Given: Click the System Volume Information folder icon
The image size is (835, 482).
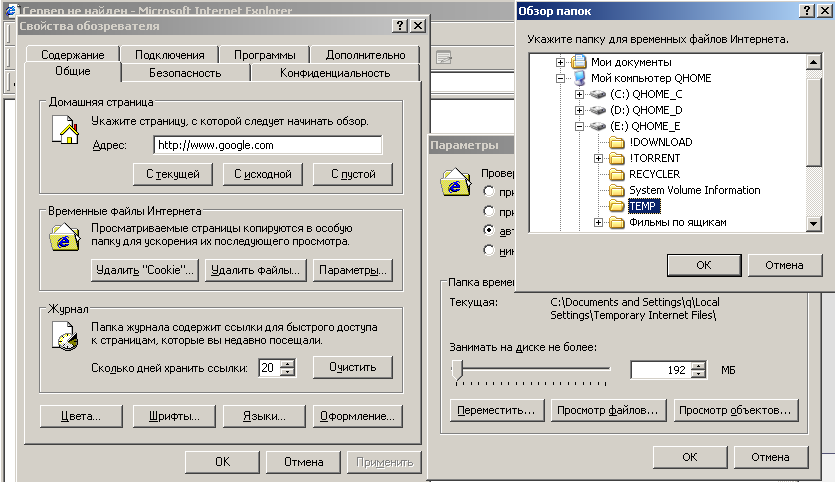Looking at the screenshot, I should (x=617, y=190).
